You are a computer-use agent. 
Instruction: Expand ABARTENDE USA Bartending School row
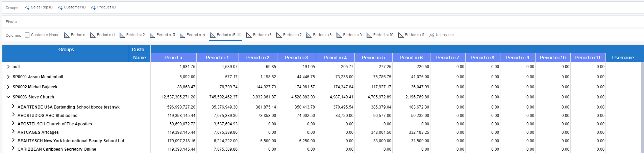pyautogui.click(x=13, y=106)
